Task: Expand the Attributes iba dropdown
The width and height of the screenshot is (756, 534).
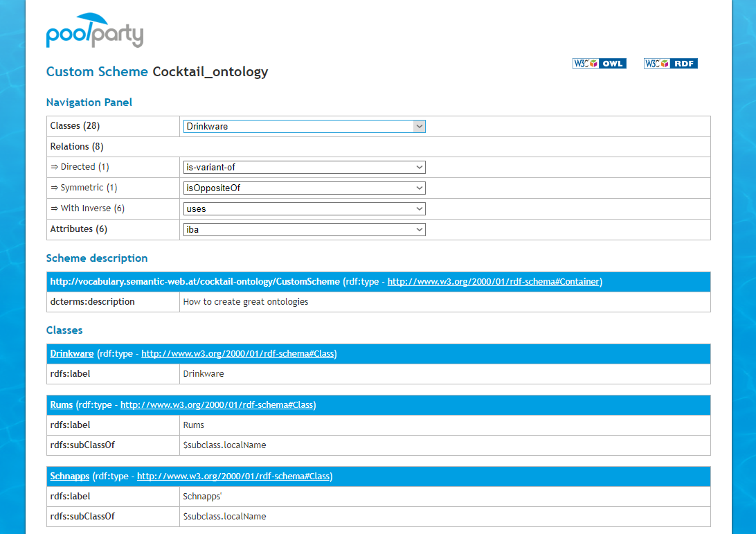Action: point(305,229)
